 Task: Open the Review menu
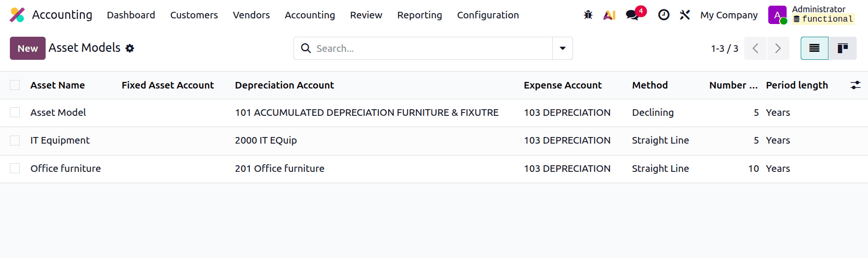click(366, 15)
